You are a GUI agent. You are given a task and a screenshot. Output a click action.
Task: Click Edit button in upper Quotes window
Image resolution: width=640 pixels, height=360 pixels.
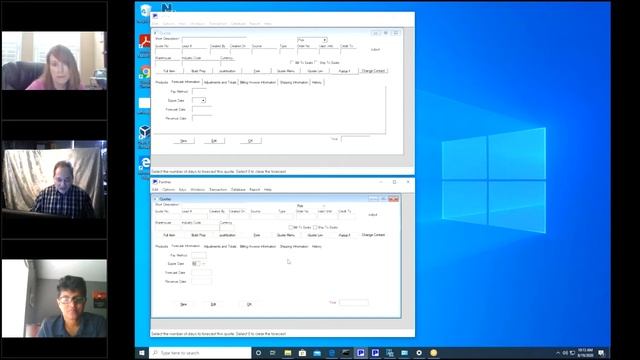click(214, 141)
